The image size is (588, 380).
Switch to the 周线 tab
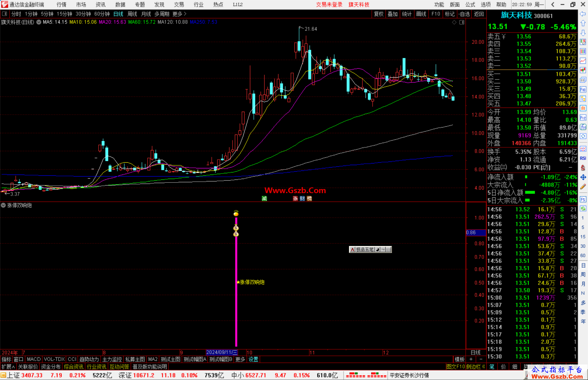click(x=132, y=14)
